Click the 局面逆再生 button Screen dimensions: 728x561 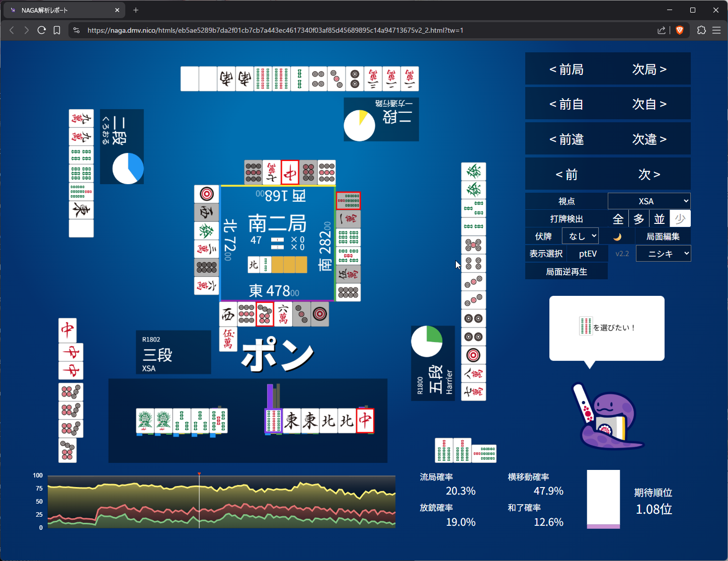(x=567, y=272)
